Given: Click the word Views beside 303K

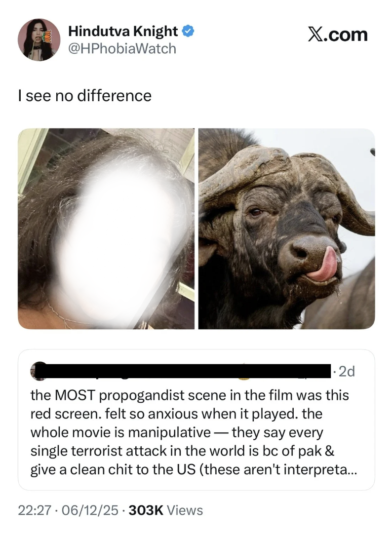Looking at the screenshot, I should [x=185, y=510].
